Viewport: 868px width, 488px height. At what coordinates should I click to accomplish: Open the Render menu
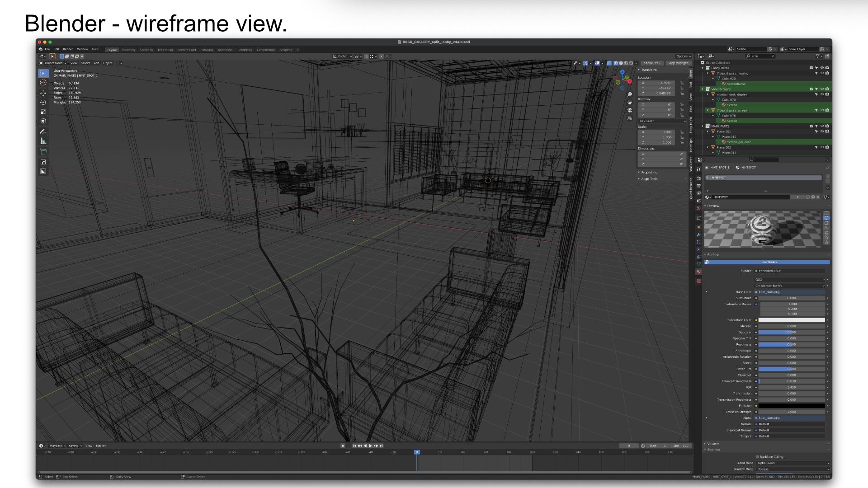click(x=68, y=49)
